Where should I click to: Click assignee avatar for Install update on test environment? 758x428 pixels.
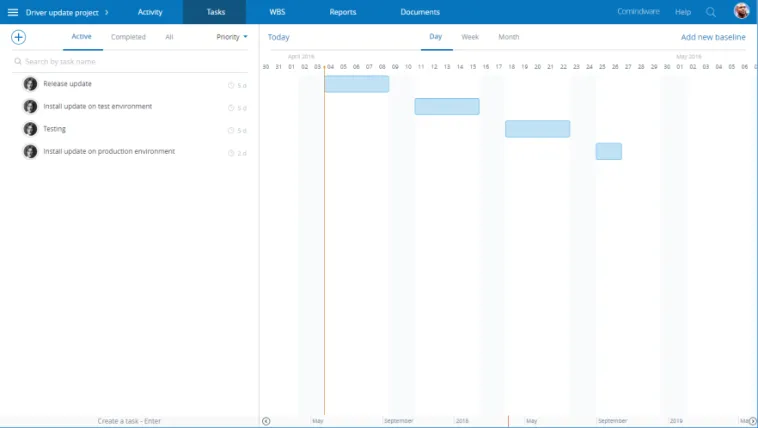pyautogui.click(x=30, y=106)
